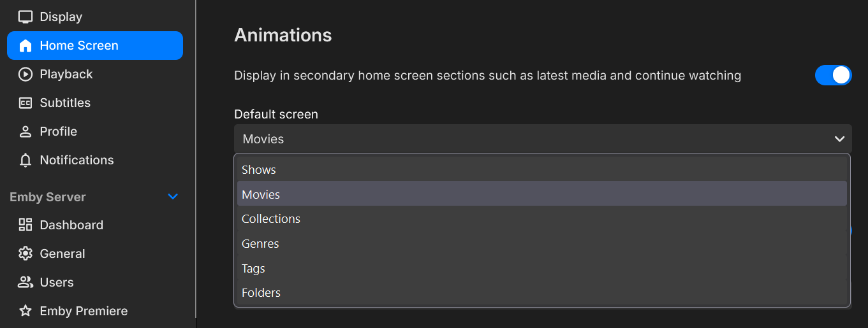This screenshot has height=328, width=868.
Task: Choose Collections as default screen
Action: 271,219
